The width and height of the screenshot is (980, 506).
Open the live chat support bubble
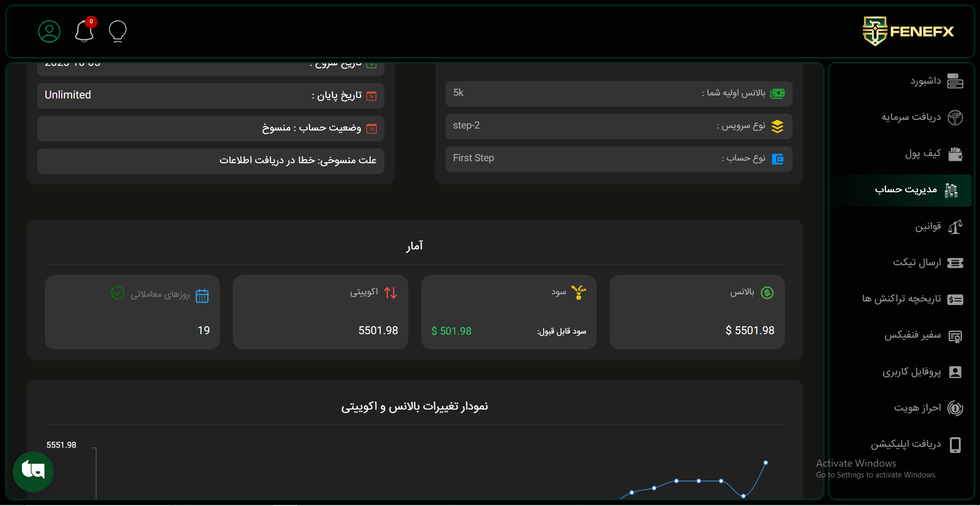[x=33, y=471]
